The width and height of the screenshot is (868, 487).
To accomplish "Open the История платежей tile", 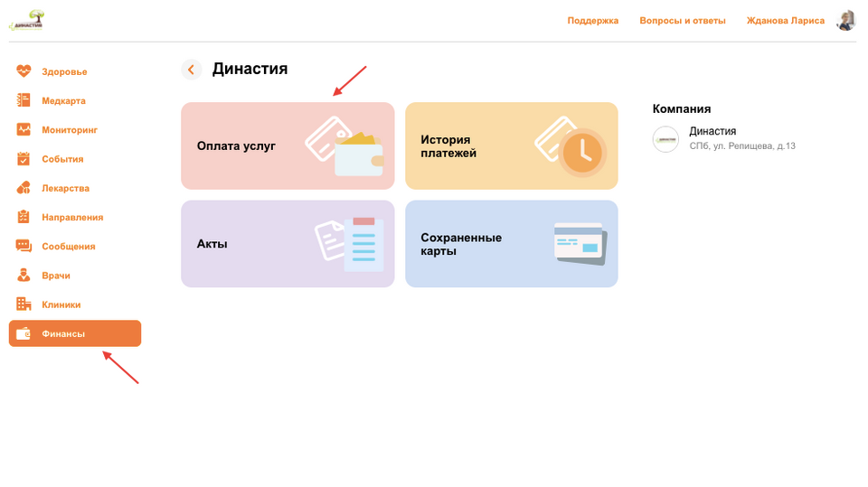I will [x=511, y=145].
